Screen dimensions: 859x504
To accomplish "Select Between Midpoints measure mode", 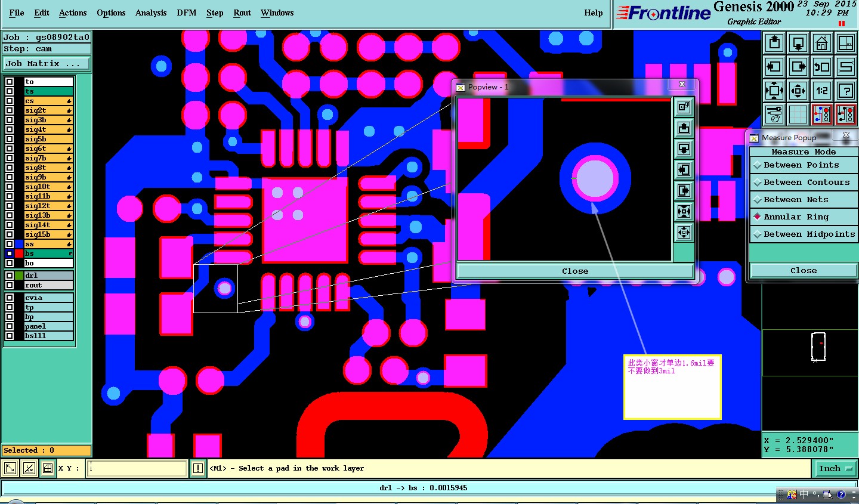I will pyautogui.click(x=804, y=234).
